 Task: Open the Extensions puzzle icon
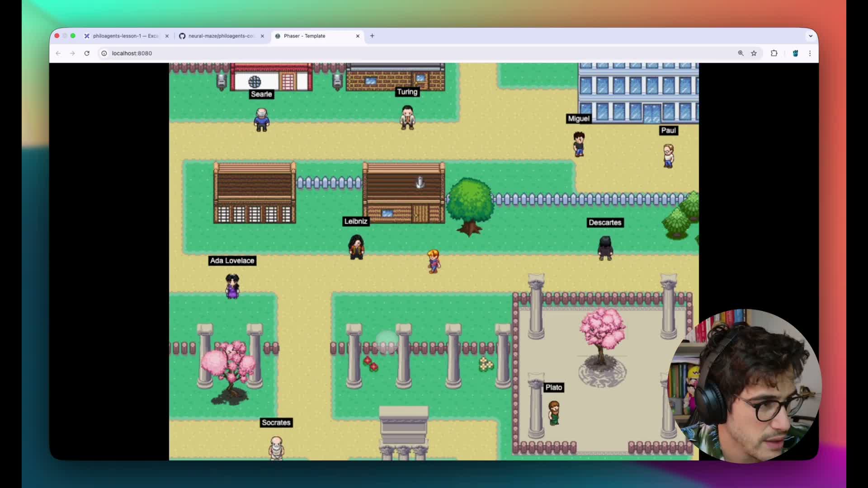[774, 53]
